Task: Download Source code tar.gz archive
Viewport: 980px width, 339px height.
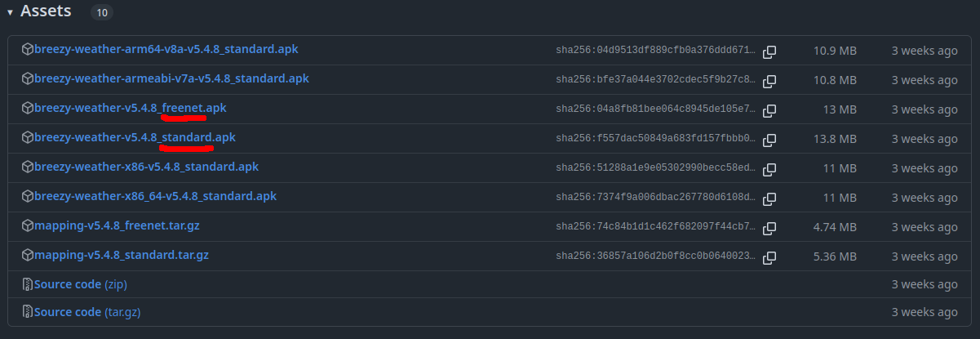Action: [87, 312]
